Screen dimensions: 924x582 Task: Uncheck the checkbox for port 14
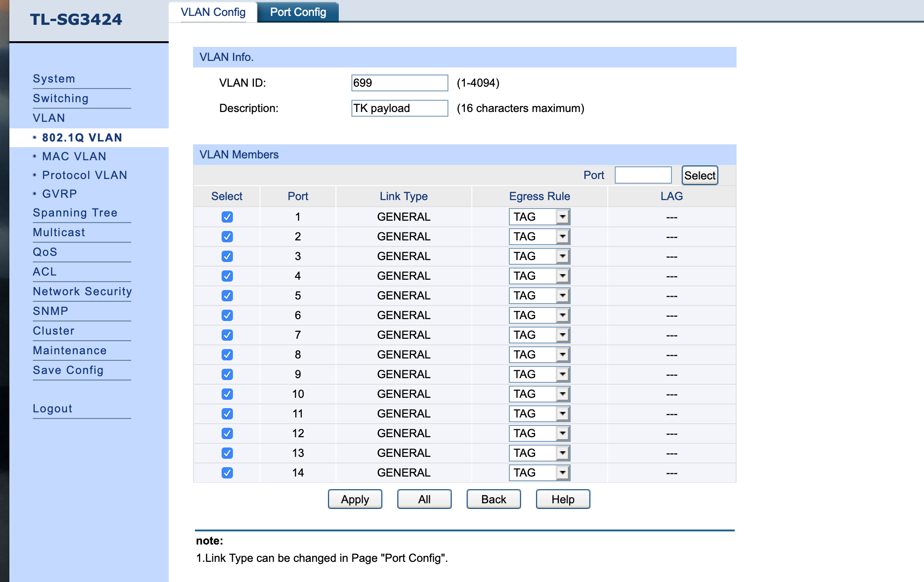[227, 473]
